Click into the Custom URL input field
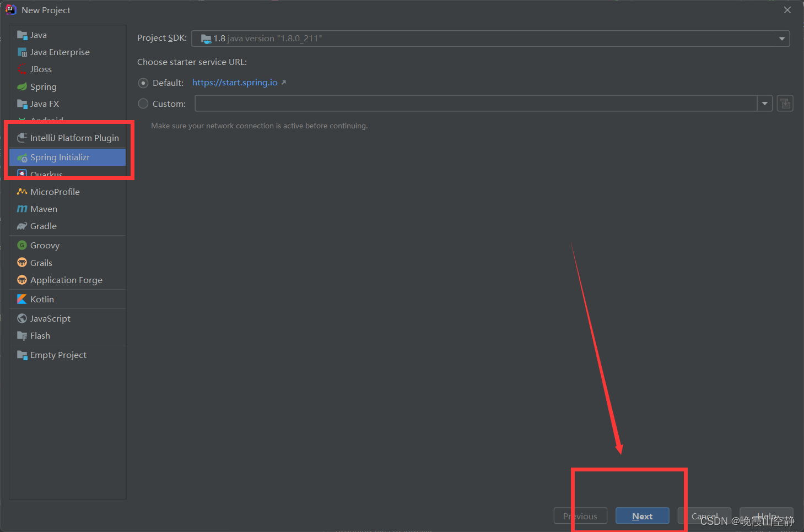Viewport: 804px width, 532px height. pos(476,104)
